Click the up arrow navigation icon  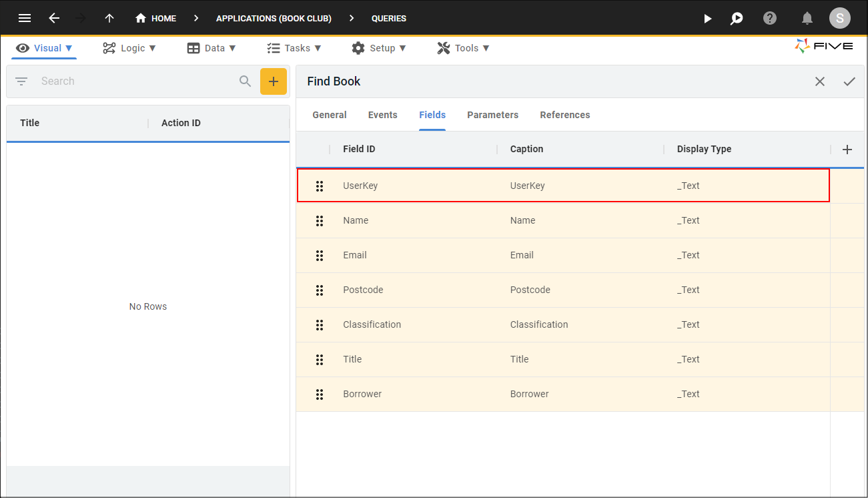point(109,18)
